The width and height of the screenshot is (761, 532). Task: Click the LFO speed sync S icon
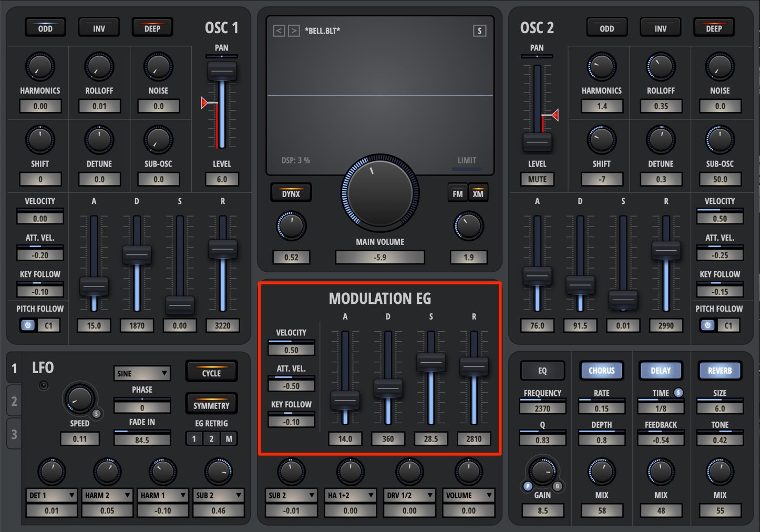tap(96, 414)
